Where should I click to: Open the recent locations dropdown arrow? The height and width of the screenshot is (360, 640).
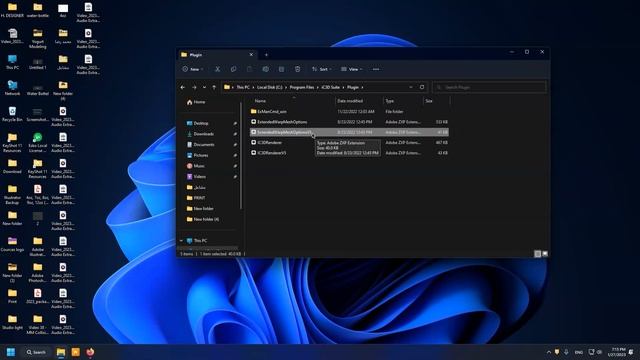tap(204, 87)
